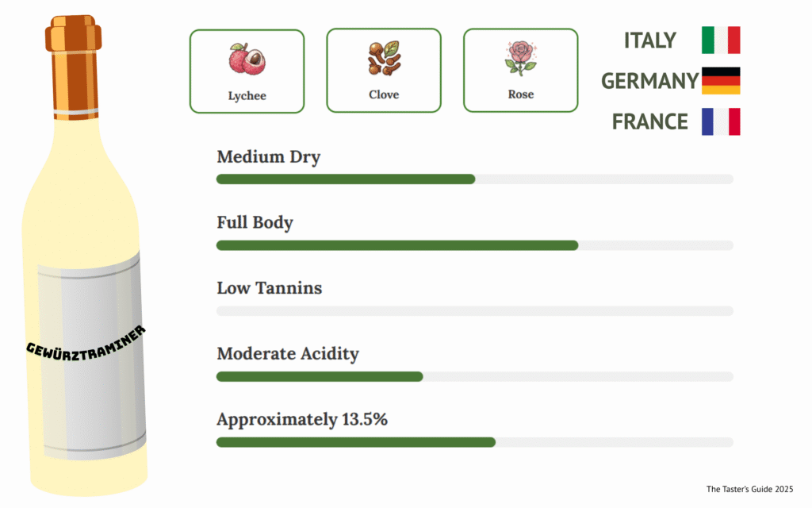Viewport: 812px width, 508px height.
Task: Click the FRANCE country text
Action: coord(649,122)
